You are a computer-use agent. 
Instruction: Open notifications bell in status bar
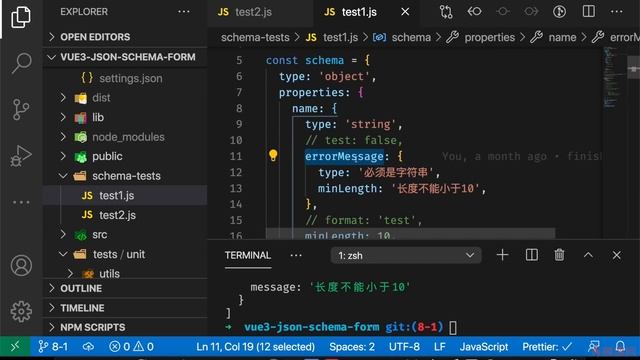point(620,347)
